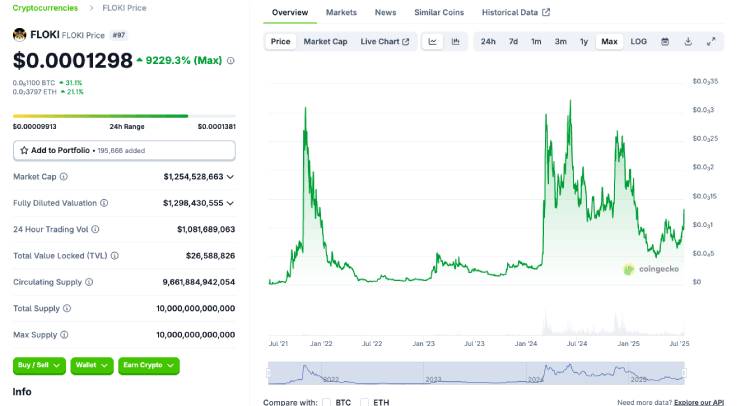
Task: Click info icon next to Market Cap
Action: [x=64, y=177]
